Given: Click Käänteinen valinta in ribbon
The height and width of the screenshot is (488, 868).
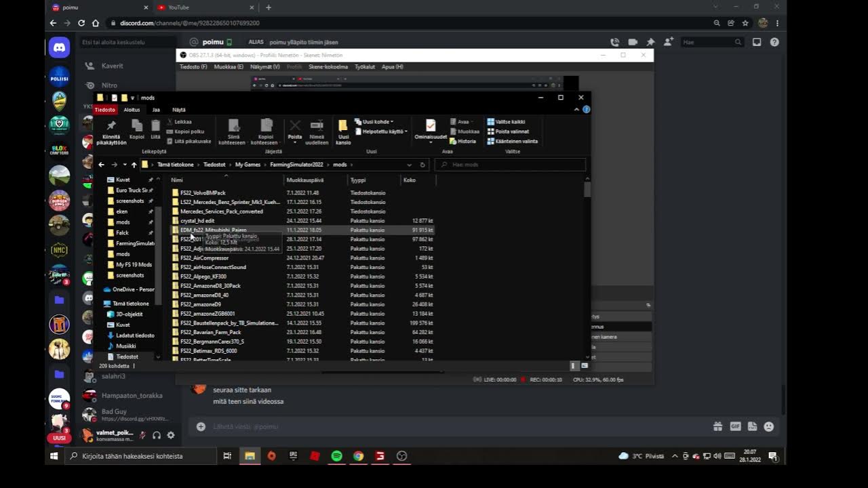Looking at the screenshot, I should pos(512,141).
